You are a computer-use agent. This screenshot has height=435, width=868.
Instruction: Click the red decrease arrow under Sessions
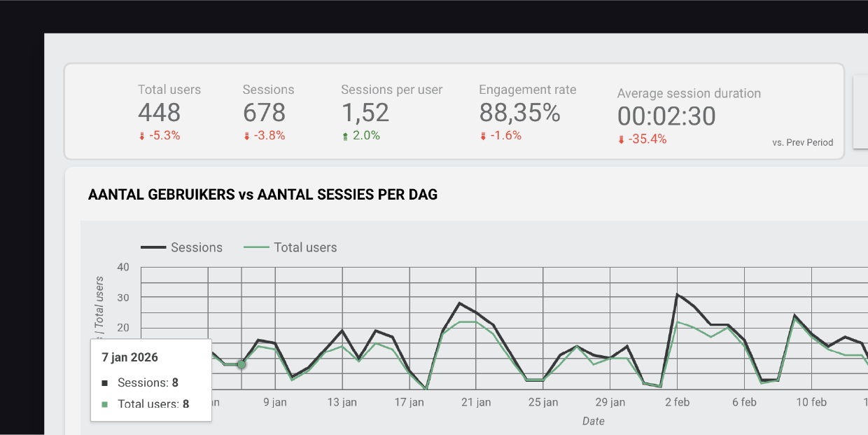[x=247, y=135]
